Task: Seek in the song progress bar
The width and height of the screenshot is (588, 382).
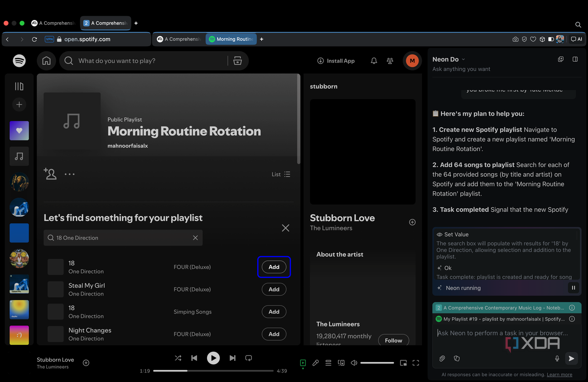Action: [x=213, y=371]
